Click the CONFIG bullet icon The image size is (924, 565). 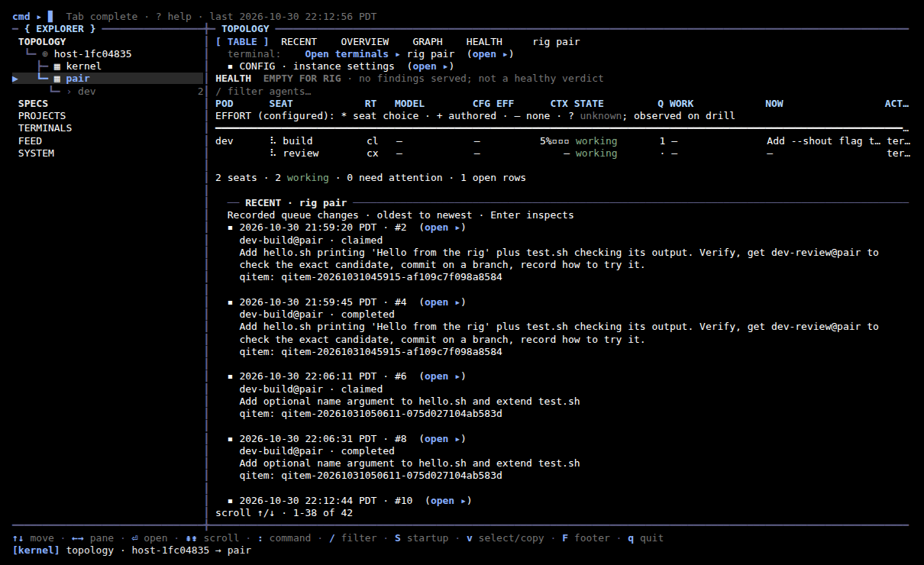click(x=231, y=66)
